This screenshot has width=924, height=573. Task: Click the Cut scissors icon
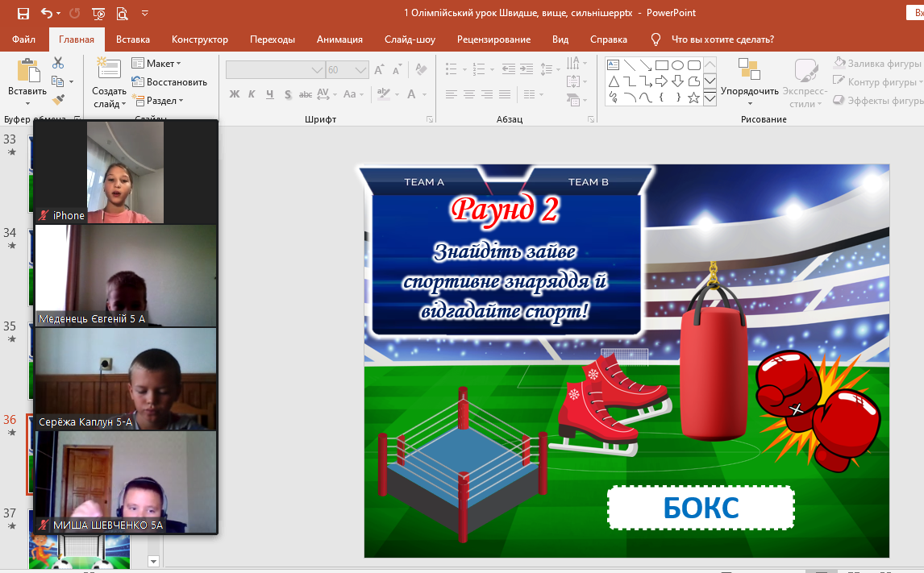pyautogui.click(x=58, y=63)
